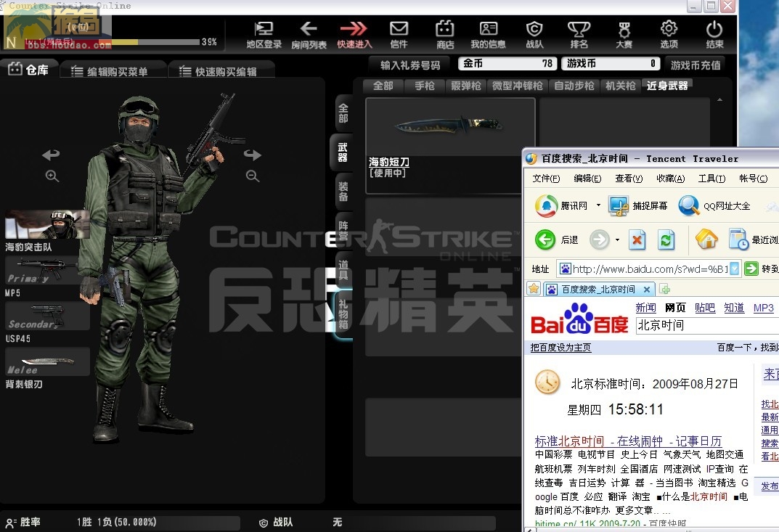Click the 海豹突击队 character portrait

point(48,224)
